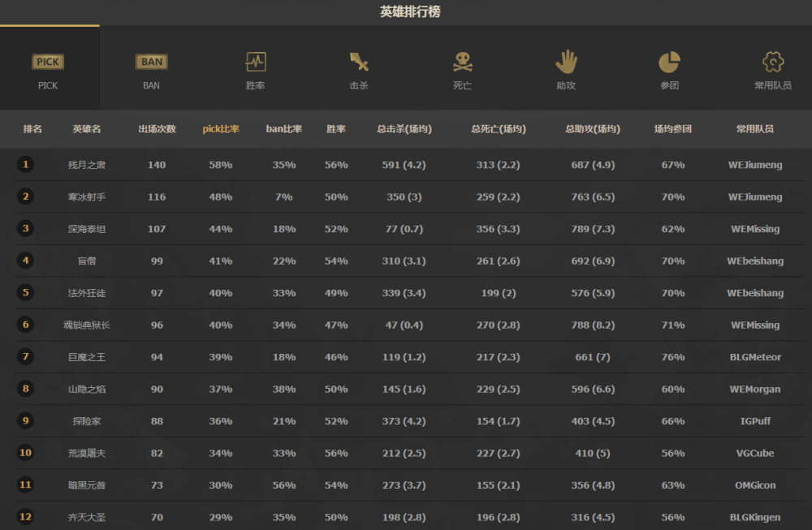This screenshot has height=530, width=812.
Task: Click rank badge number 10
Action: [25, 453]
